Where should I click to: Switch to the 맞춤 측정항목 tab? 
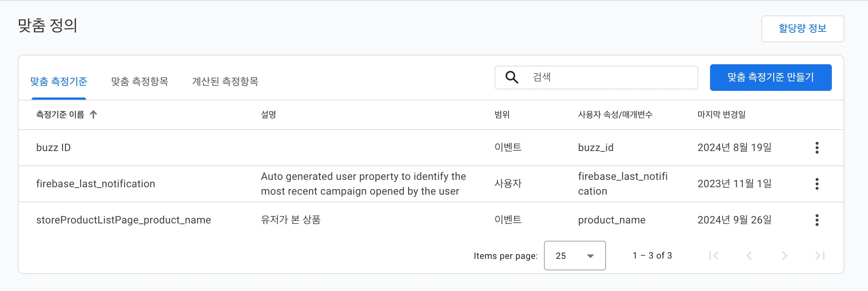point(139,81)
